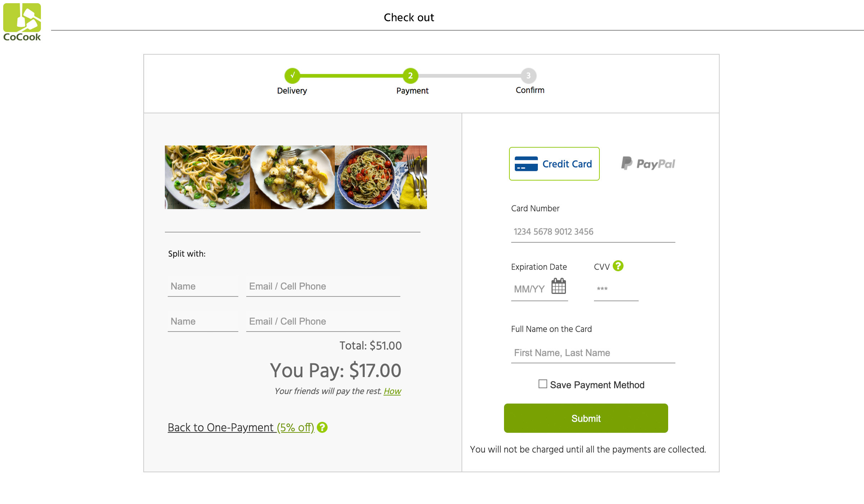Click the PayPal logo icon
The image size is (864, 504).
(627, 163)
